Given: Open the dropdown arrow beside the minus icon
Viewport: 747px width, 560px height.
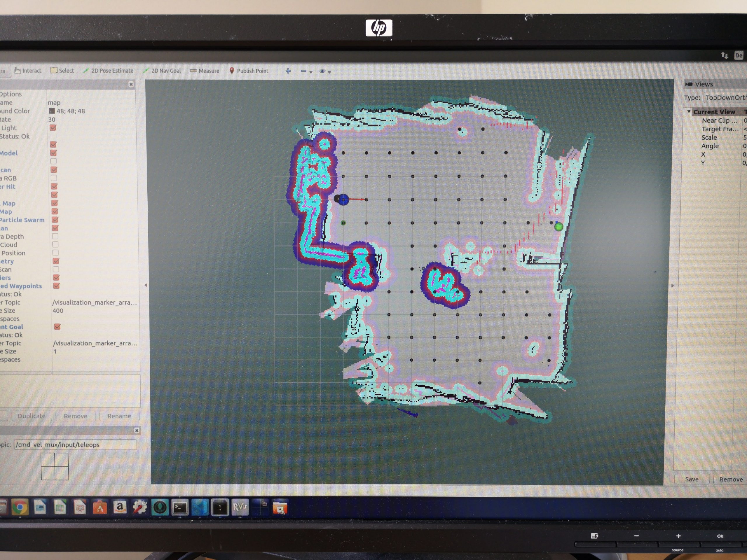Looking at the screenshot, I should point(311,72).
